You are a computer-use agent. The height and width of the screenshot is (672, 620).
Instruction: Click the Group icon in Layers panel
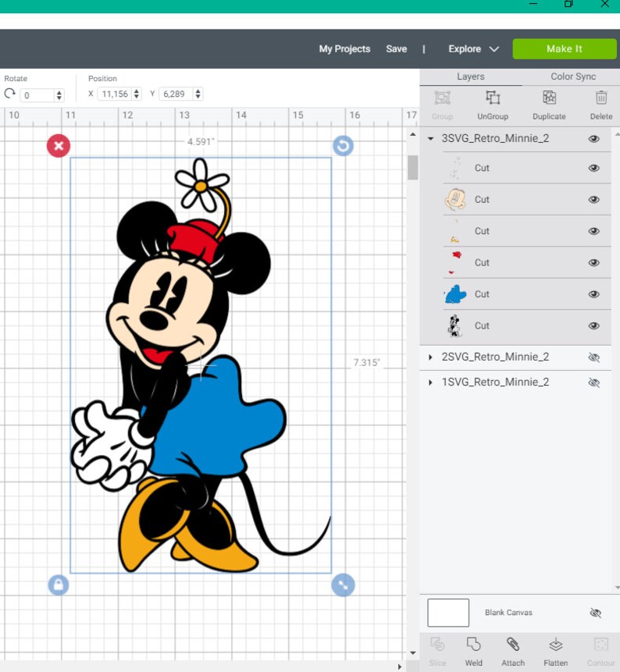coord(442,98)
